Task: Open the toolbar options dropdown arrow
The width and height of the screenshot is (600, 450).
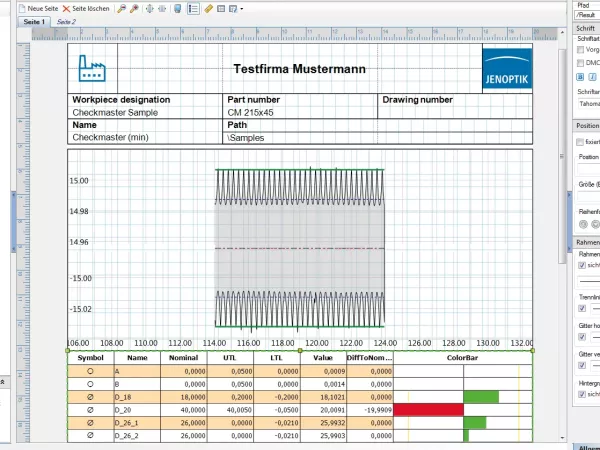Action: 242,8
